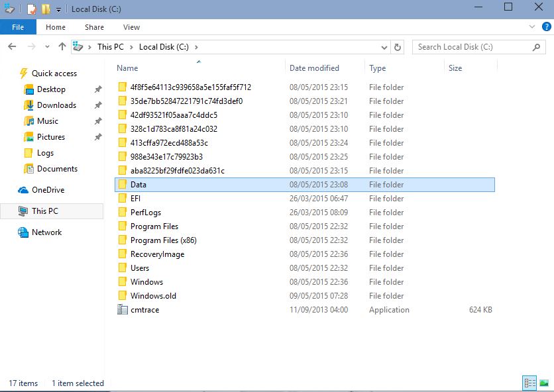554x392 pixels.
Task: Open the File menu
Action: [18, 27]
